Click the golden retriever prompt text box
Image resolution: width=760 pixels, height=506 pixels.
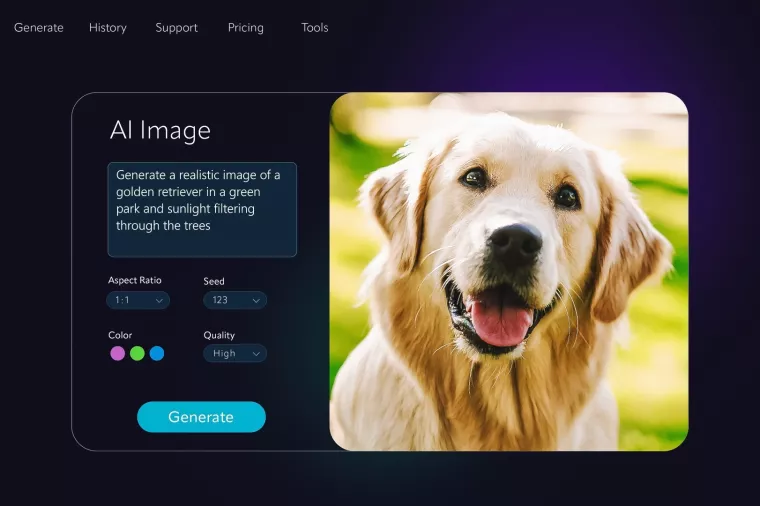coord(202,209)
